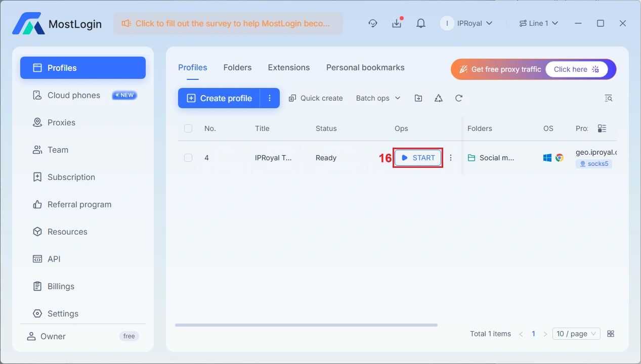
Task: Click the Chrome browser icon in row 4
Action: [x=560, y=158]
